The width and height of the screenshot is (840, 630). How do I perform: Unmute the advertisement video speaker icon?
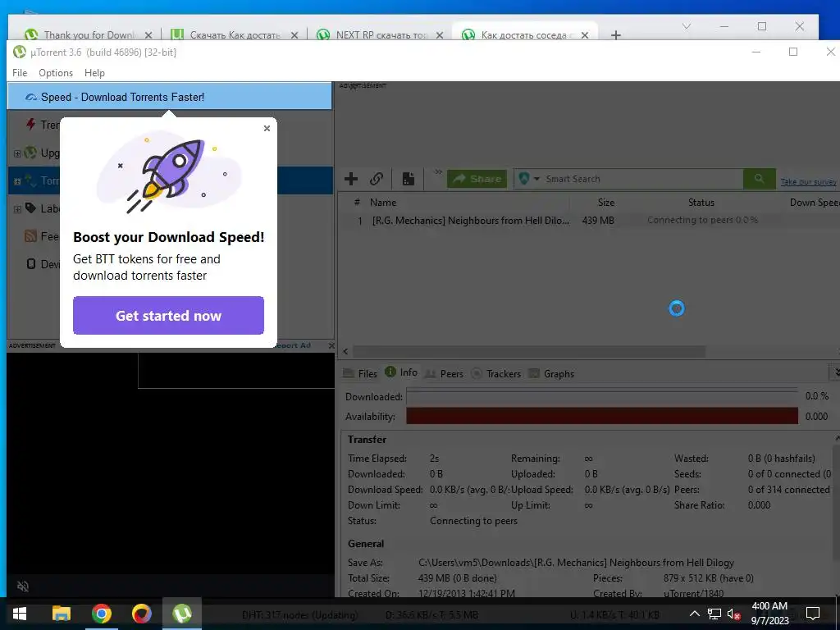[22, 586]
